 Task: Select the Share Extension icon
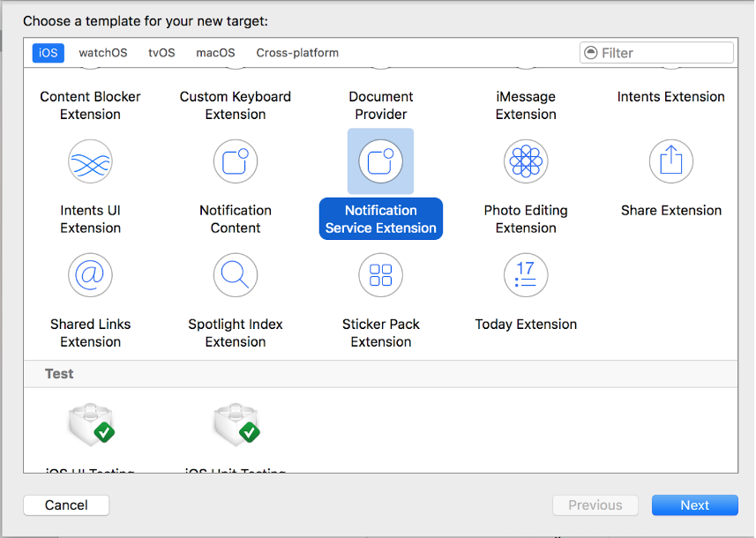coord(670,161)
